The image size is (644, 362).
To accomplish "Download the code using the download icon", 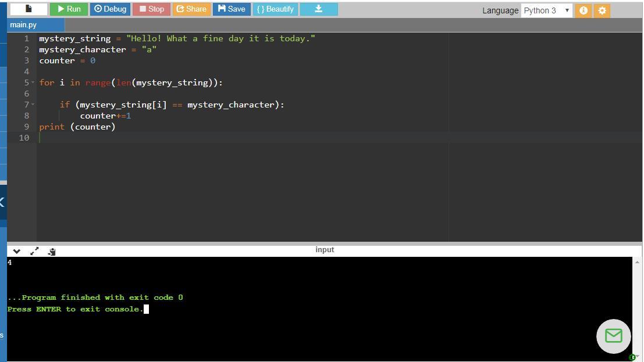I will (319, 9).
